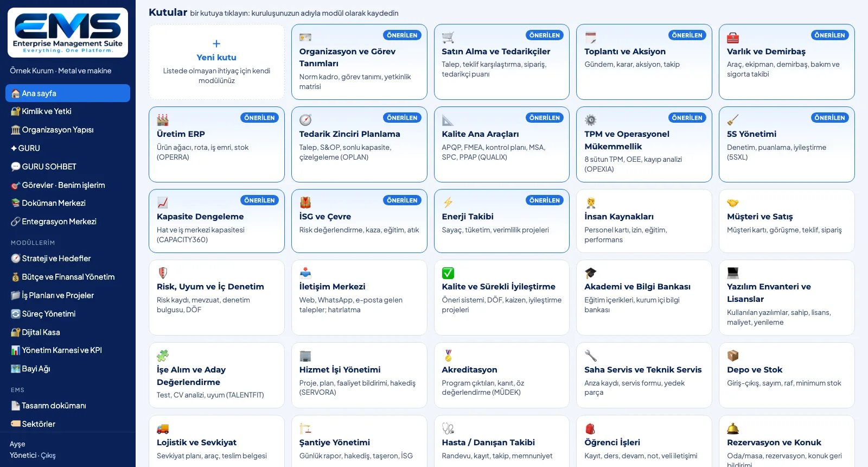Click the TPM ve Operasyonel gear icon
The width and height of the screenshot is (868, 467).
(x=590, y=120)
